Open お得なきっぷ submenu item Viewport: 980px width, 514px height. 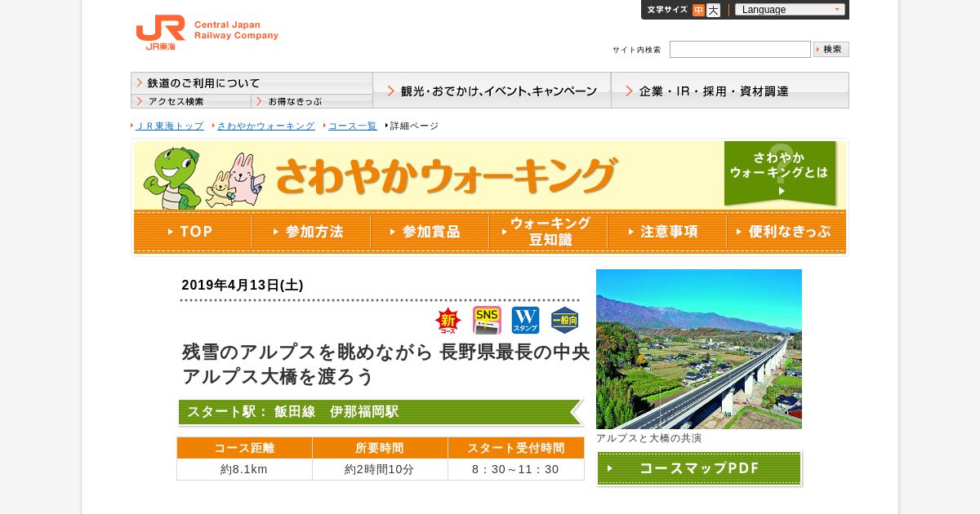[312, 101]
